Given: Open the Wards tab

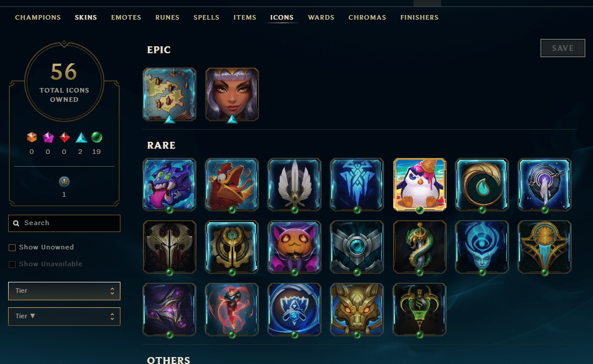Looking at the screenshot, I should click(x=321, y=17).
